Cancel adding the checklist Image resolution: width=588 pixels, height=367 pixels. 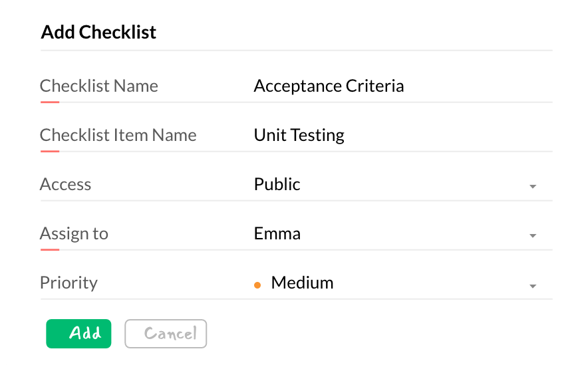pyautogui.click(x=166, y=334)
